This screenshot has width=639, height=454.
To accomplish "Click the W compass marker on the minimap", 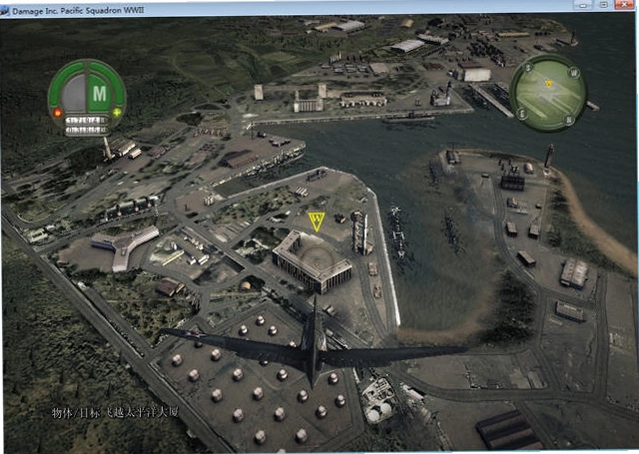I will coord(574,73).
